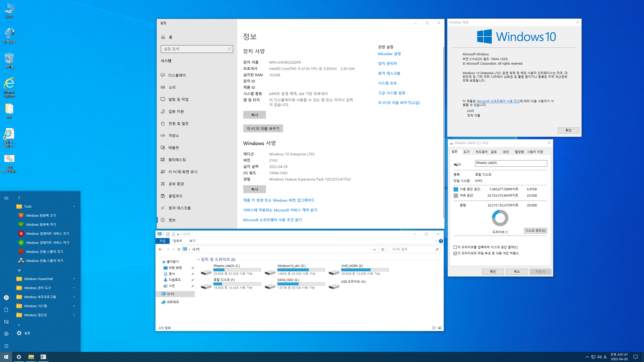Image resolution: width=644 pixels, height=362 pixels.
Task: Edit the Phoenix LiteOS drive name field
Action: pyautogui.click(x=511, y=163)
